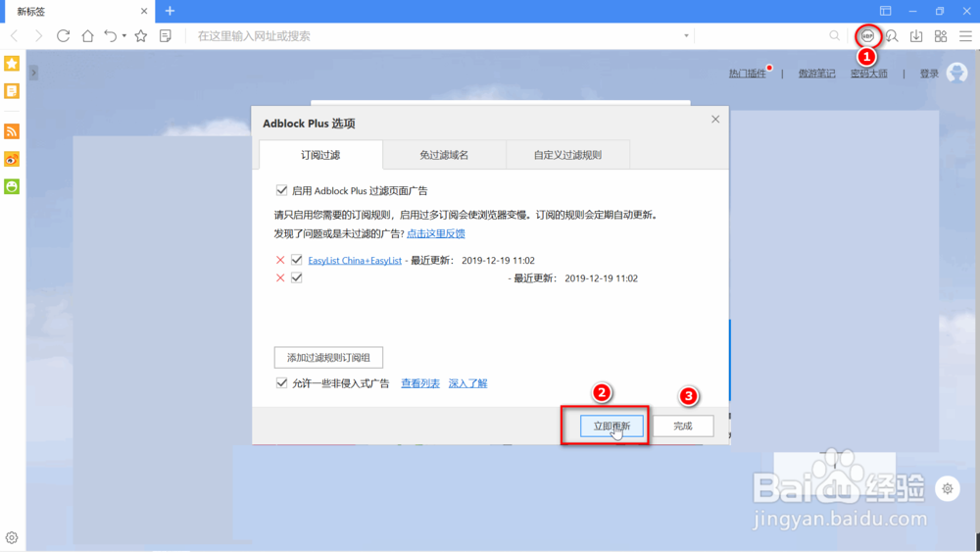980x552 pixels.
Task: Click the 登录 login link
Action: pyautogui.click(x=929, y=74)
